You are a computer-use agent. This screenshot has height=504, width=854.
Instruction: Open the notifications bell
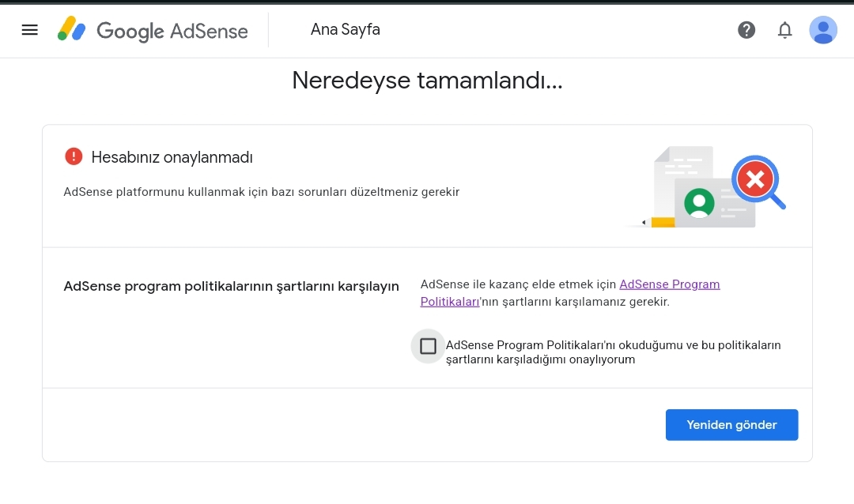[x=784, y=30]
